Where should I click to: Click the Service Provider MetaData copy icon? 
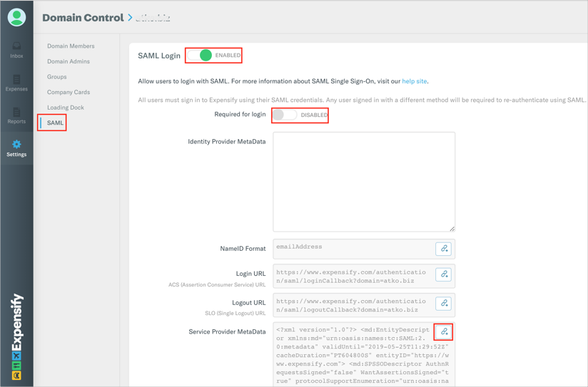pyautogui.click(x=444, y=332)
